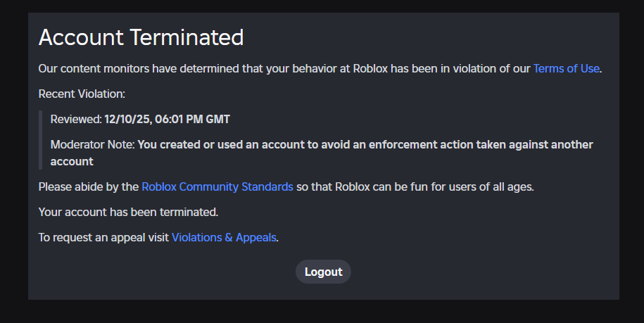Open the Terms of Use link
The image size is (644, 323).
566,69
